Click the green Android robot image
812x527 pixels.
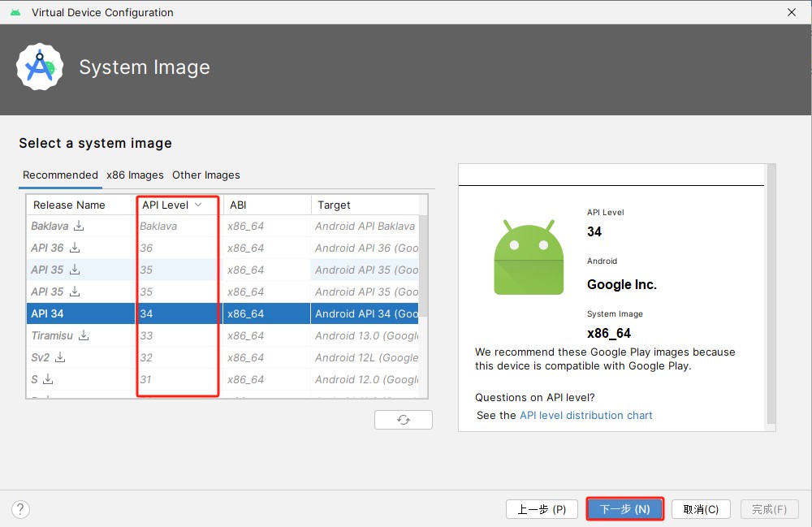529,257
